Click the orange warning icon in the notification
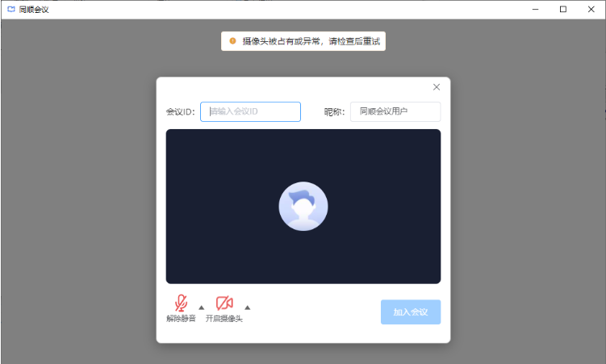 [x=232, y=40]
